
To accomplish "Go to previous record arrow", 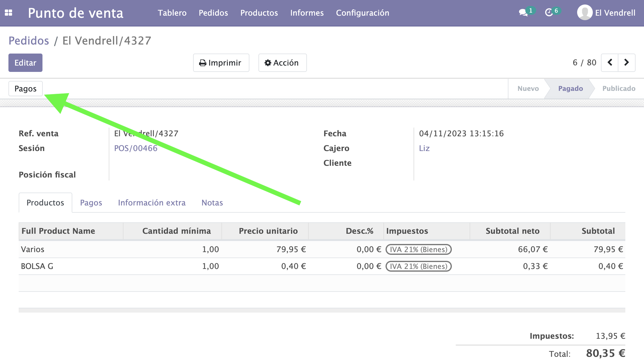I will 610,63.
